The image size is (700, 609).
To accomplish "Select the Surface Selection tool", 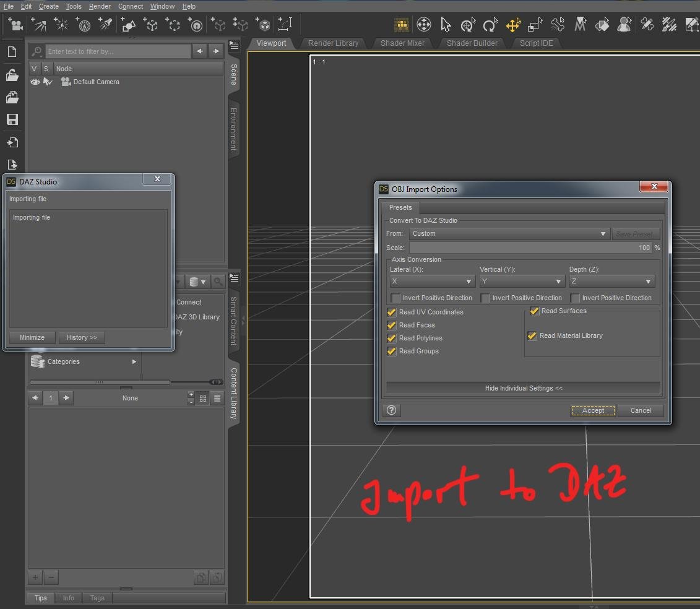I will tap(602, 25).
